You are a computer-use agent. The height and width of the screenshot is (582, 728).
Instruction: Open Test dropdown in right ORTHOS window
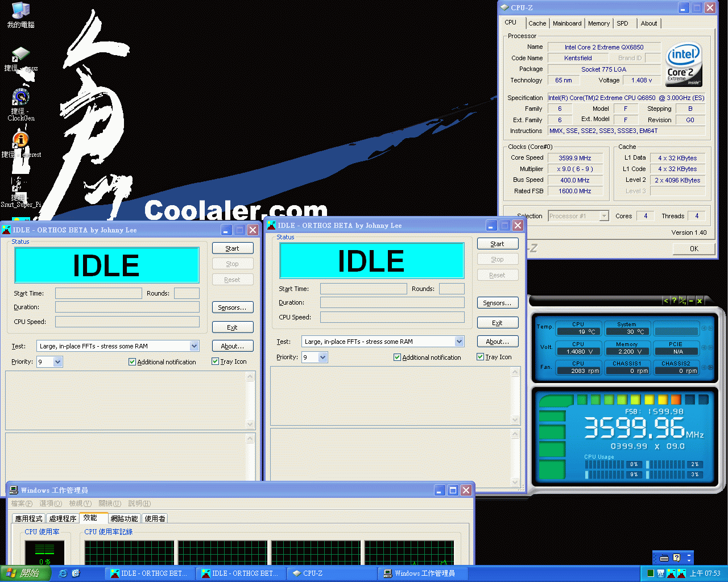(x=459, y=341)
